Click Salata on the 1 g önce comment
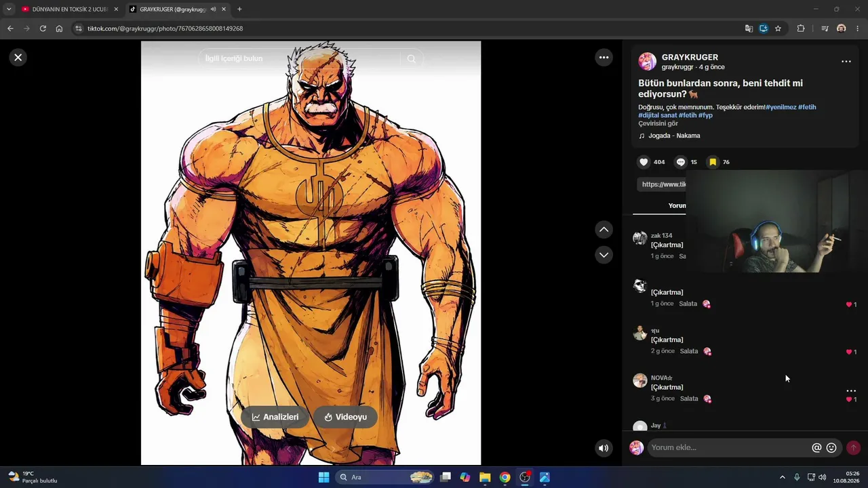 tap(688, 304)
